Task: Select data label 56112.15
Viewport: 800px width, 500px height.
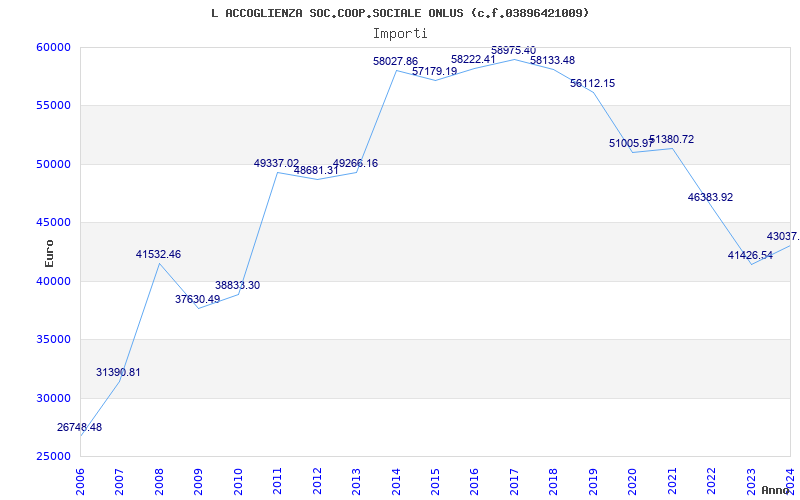Action: point(592,83)
